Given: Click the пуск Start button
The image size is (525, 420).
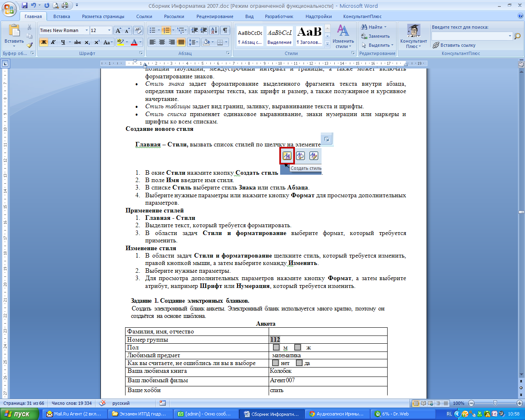Looking at the screenshot, I should pyautogui.click(x=19, y=414).
